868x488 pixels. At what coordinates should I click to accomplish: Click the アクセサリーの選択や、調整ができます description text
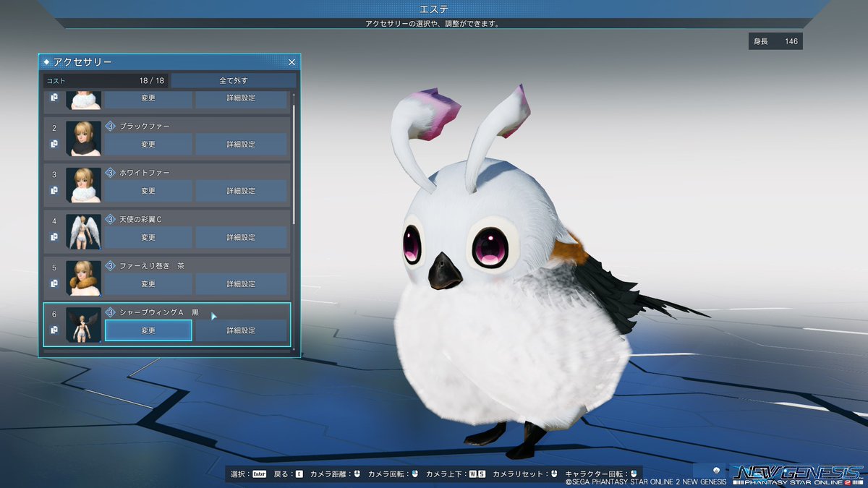(x=432, y=23)
